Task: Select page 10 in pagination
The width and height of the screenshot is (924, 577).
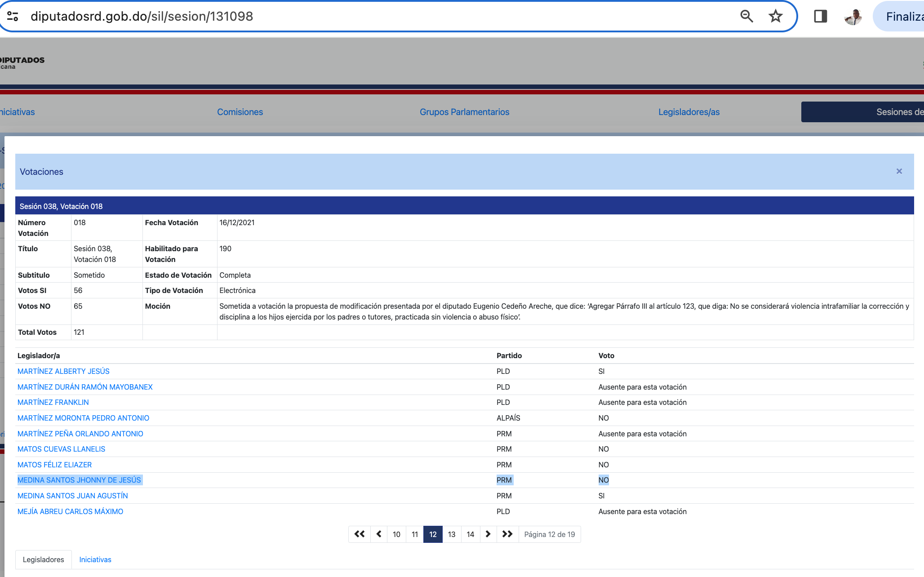Action: (396, 534)
